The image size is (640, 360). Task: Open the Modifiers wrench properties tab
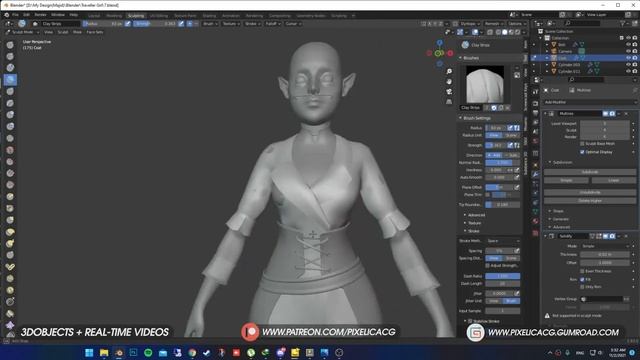535,174
